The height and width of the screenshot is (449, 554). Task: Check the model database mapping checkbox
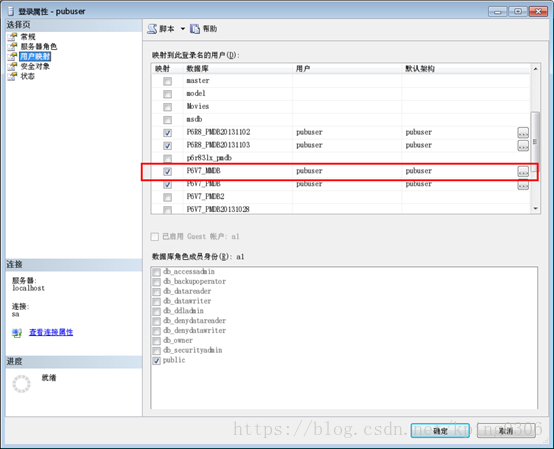[167, 94]
